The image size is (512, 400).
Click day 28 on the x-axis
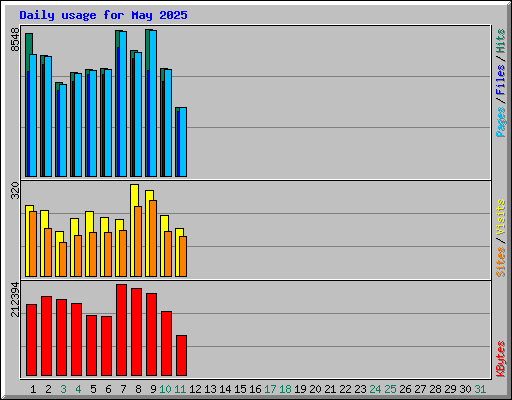pyautogui.click(x=435, y=389)
